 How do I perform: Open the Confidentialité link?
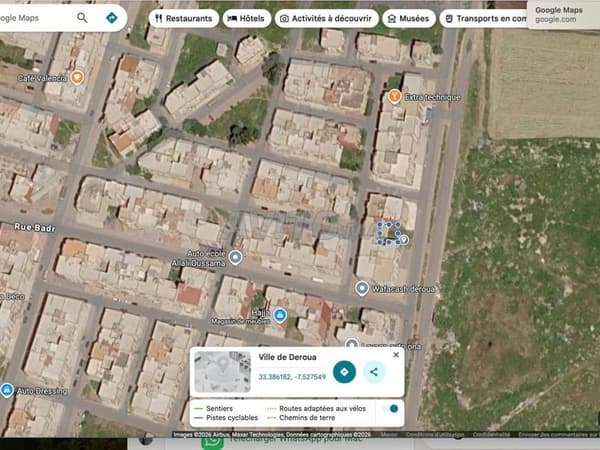(x=491, y=435)
